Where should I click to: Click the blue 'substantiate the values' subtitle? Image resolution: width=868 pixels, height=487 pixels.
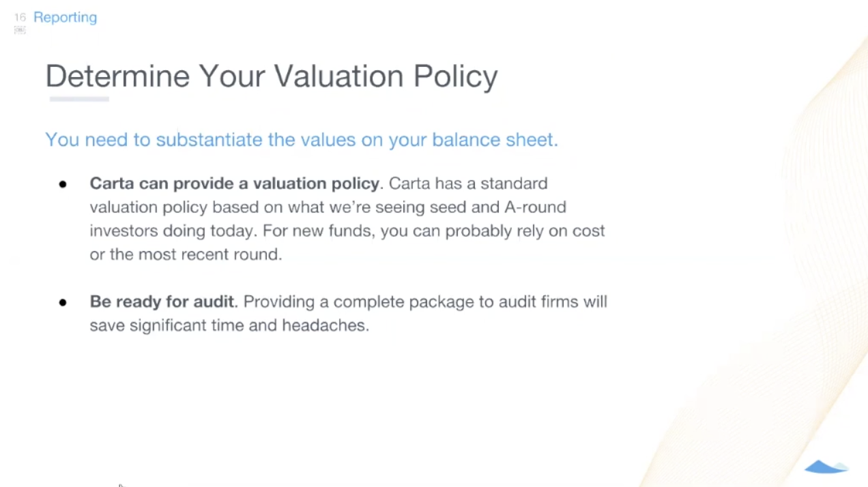click(302, 140)
